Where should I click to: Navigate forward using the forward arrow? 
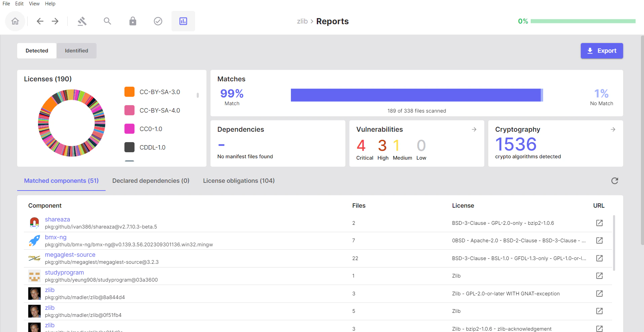point(55,21)
